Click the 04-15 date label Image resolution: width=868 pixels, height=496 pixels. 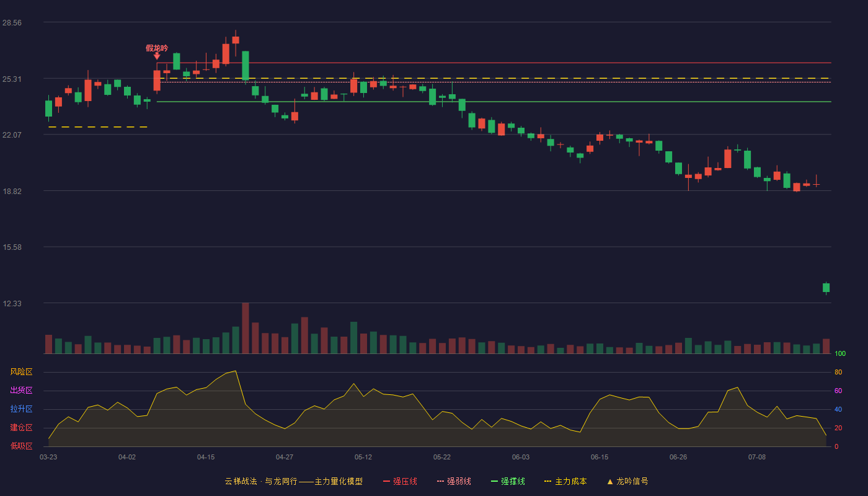click(x=206, y=457)
